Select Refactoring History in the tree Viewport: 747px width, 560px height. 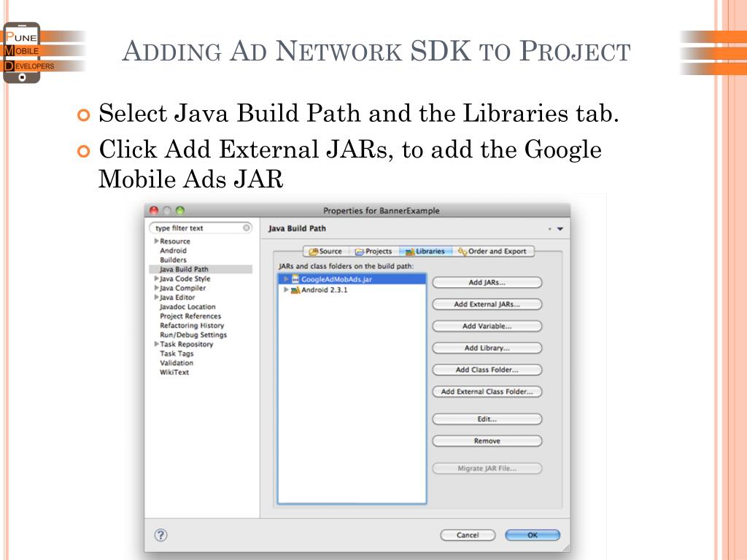[x=192, y=325]
